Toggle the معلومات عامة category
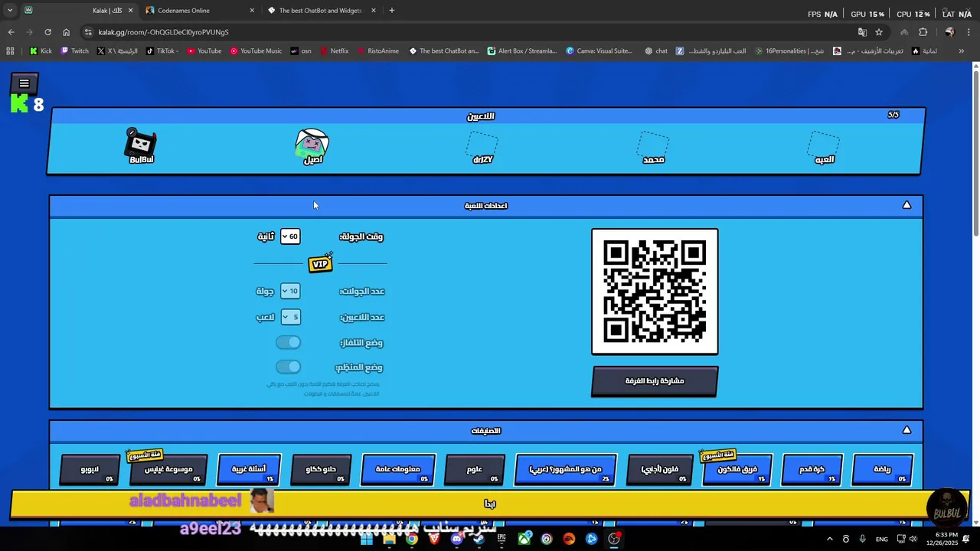 tap(398, 469)
